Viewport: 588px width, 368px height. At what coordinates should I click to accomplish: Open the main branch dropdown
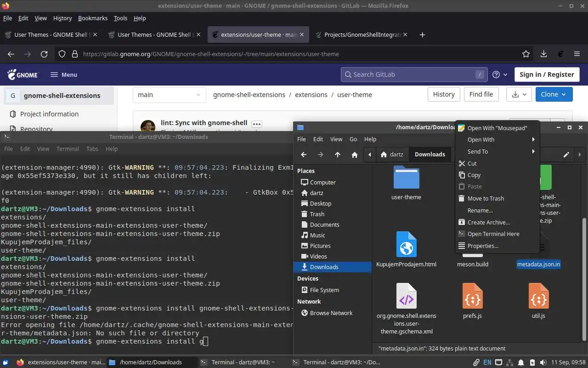point(169,95)
